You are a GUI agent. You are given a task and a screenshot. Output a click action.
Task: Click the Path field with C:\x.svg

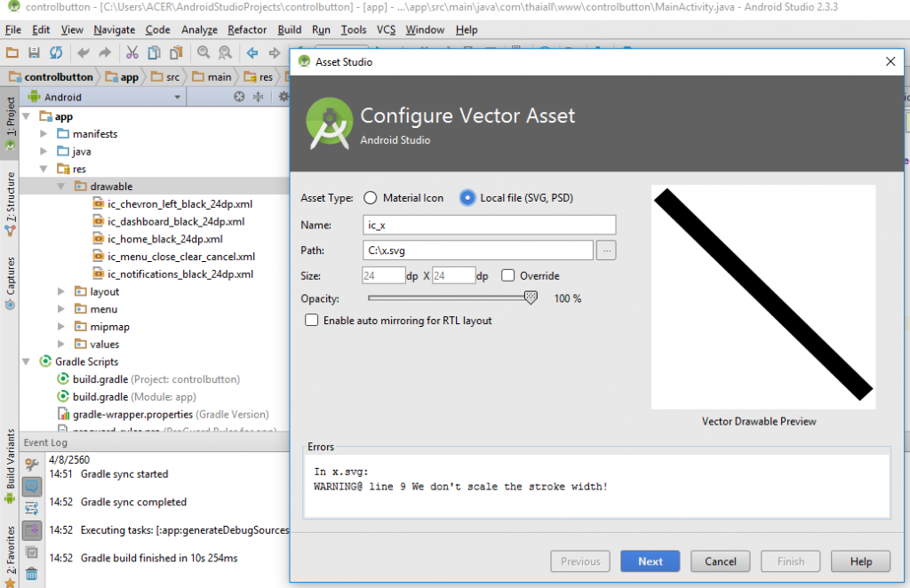coord(477,250)
